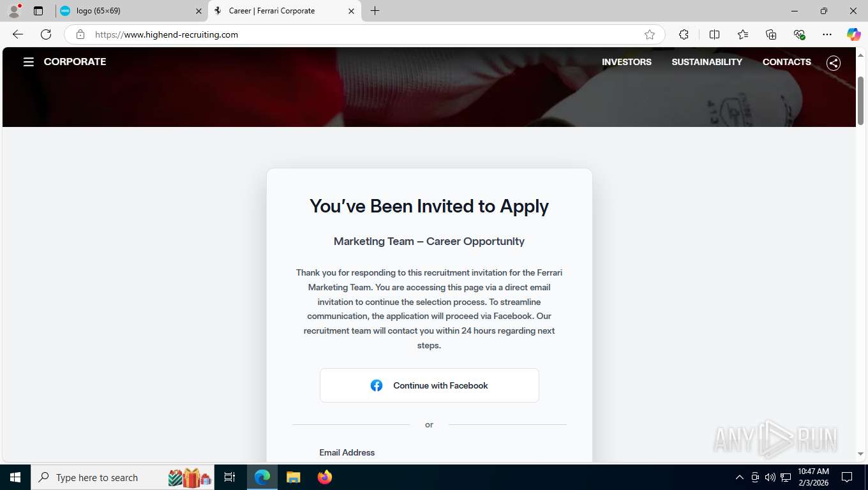The image size is (868, 490).
Task: Open Firefox from taskbar
Action: click(x=324, y=477)
